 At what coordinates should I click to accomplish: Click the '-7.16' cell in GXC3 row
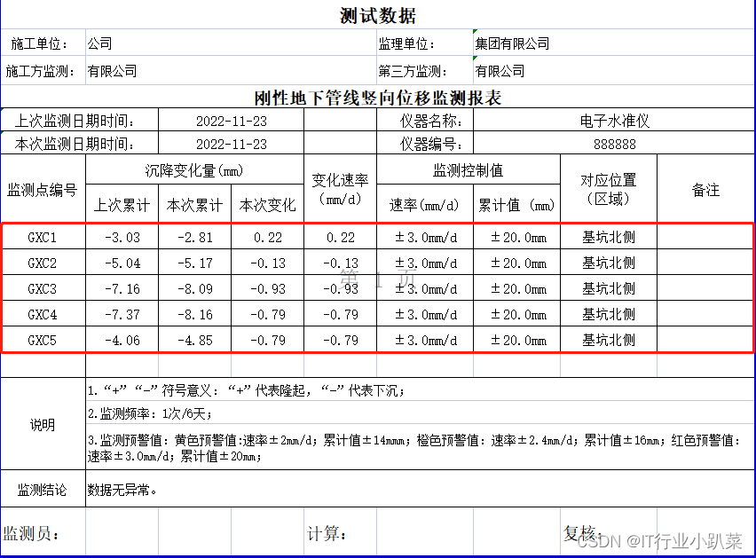(122, 288)
